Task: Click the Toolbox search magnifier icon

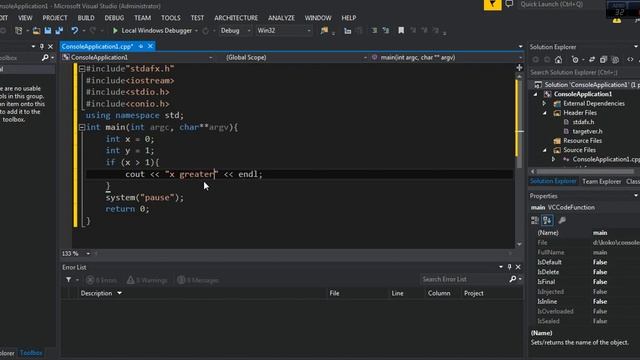Action: (45, 58)
